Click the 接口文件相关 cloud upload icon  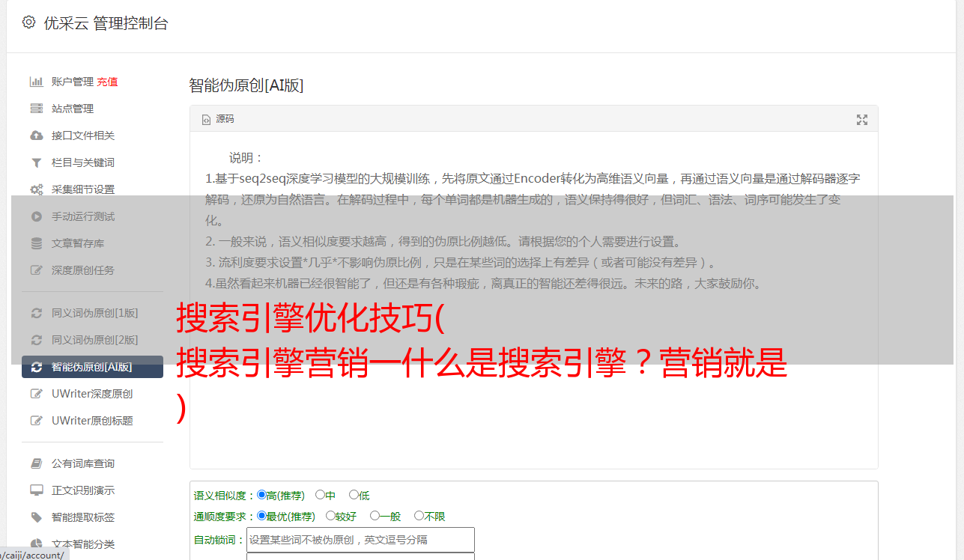(x=36, y=136)
